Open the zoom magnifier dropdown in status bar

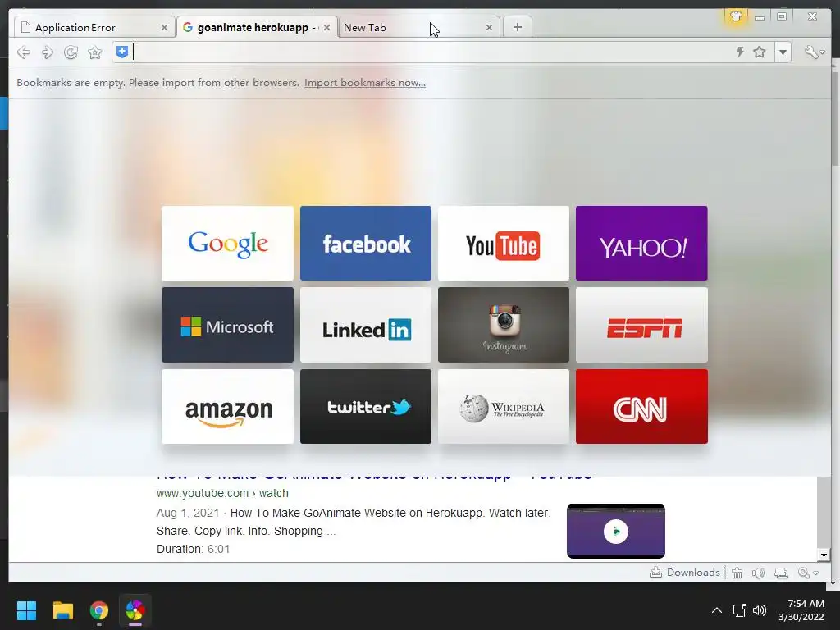click(808, 573)
